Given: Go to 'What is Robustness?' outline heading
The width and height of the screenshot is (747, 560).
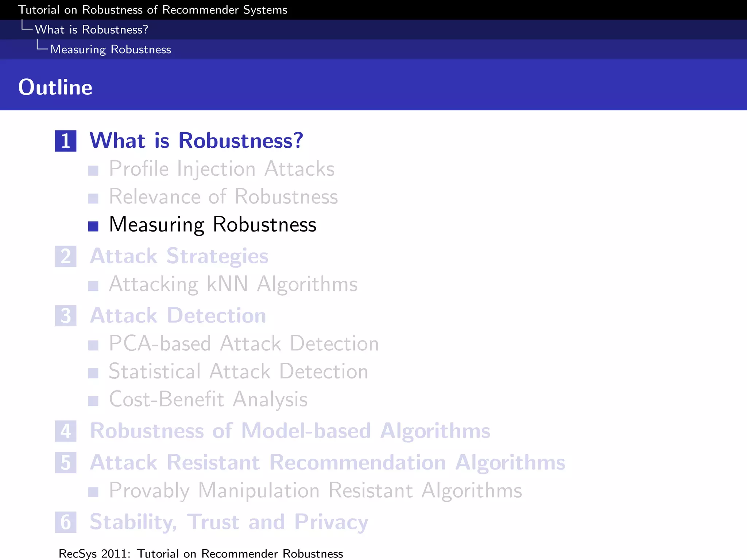Looking at the screenshot, I should 196,140.
